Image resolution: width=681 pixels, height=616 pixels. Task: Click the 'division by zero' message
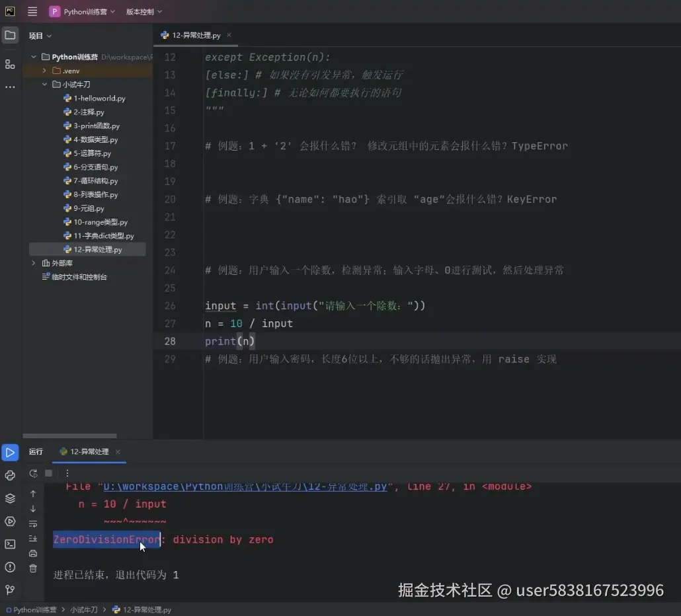tap(223, 539)
